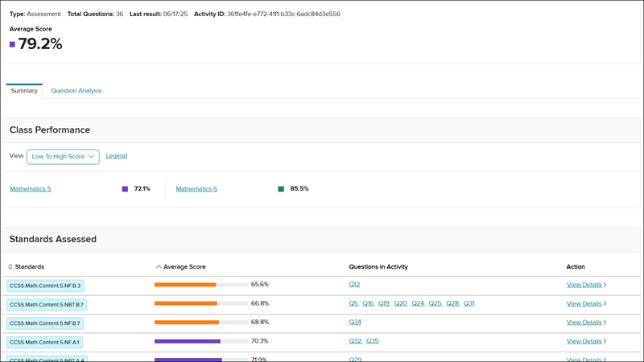Image resolution: width=644 pixels, height=362 pixels.
Task: Click the sort arrow beside Average Score header
Action: point(159,266)
